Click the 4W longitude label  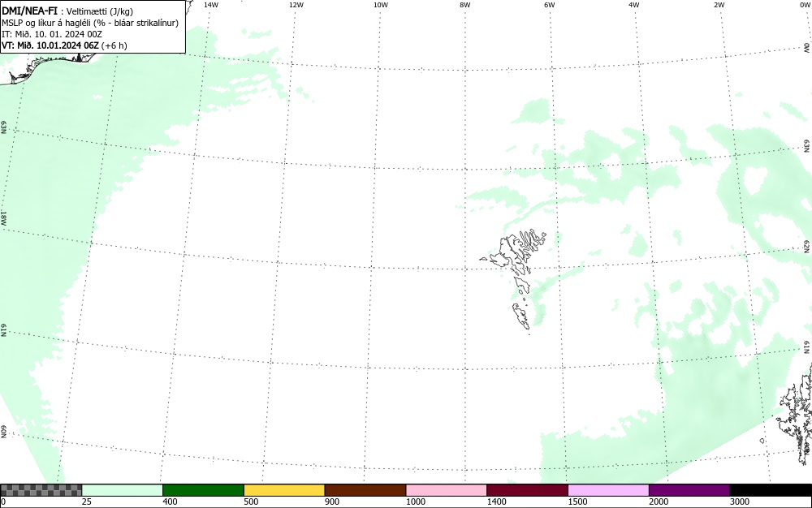click(634, 5)
